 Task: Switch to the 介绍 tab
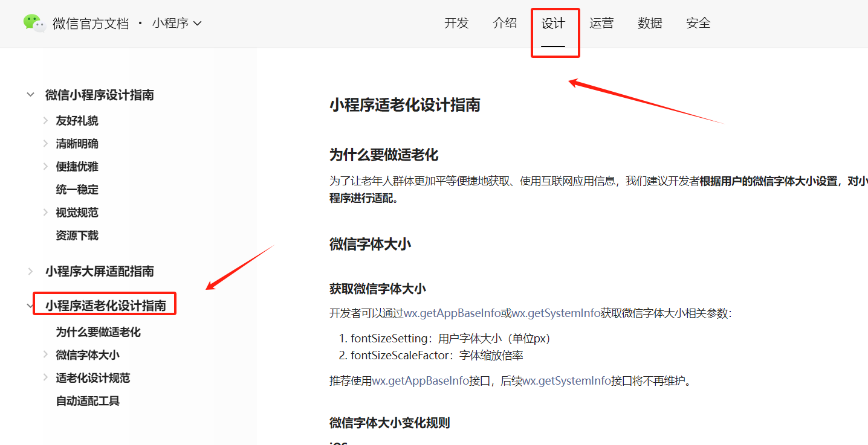505,24
